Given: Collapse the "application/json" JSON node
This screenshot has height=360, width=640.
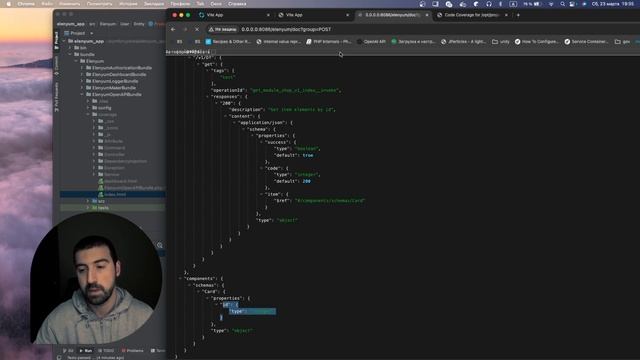Looking at the screenshot, I should click(234, 122).
